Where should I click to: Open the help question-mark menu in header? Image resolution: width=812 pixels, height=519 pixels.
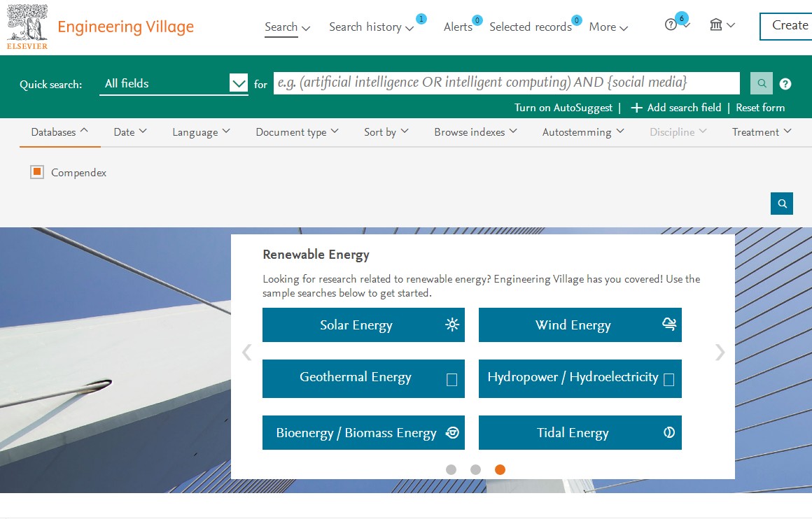[x=677, y=24]
